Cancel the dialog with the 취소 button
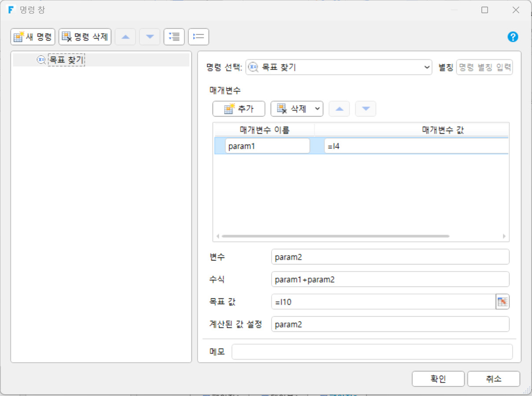Screen dimensions: 532x396 (x=494, y=379)
